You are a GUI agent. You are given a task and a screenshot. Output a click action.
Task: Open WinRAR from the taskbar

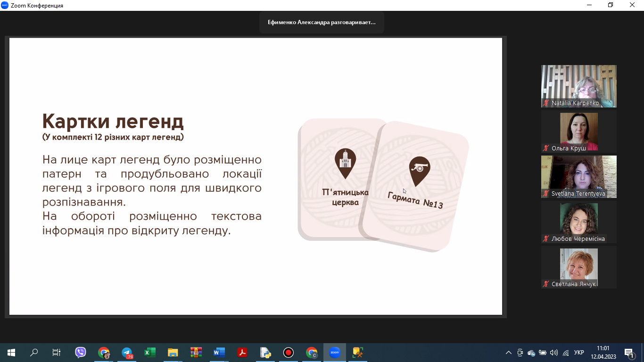pos(196,353)
